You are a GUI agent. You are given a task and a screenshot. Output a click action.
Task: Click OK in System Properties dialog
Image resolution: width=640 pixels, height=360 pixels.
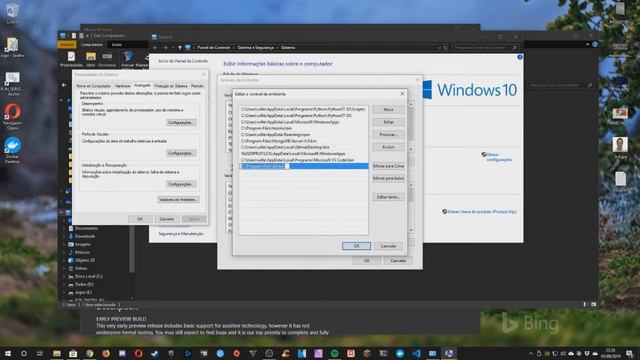[140, 219]
